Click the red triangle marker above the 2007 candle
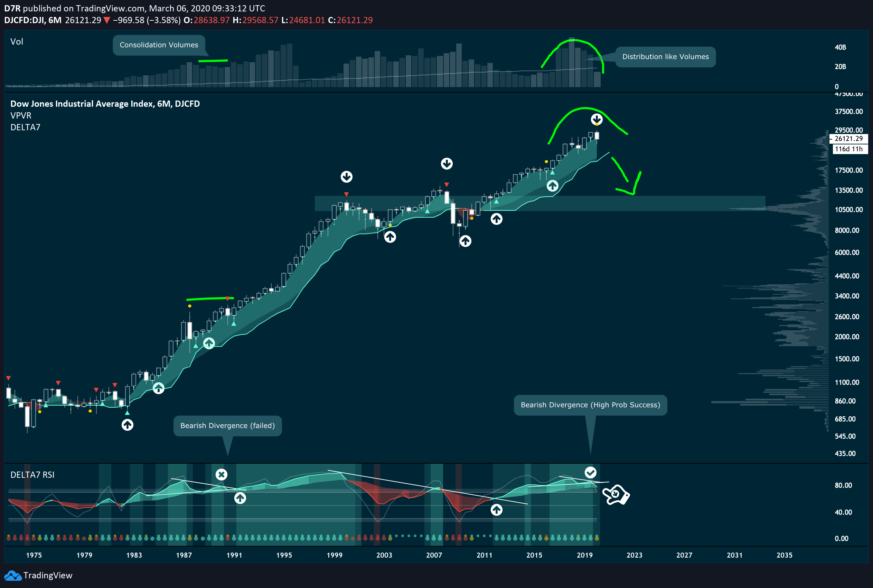The height and width of the screenshot is (588, 873). pos(447,185)
